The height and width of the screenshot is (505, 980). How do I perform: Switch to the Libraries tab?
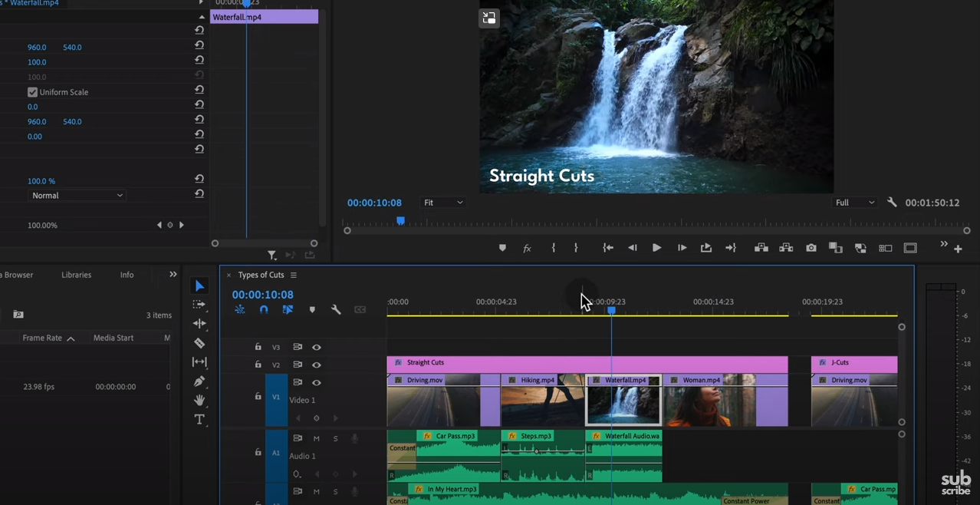[x=76, y=275]
